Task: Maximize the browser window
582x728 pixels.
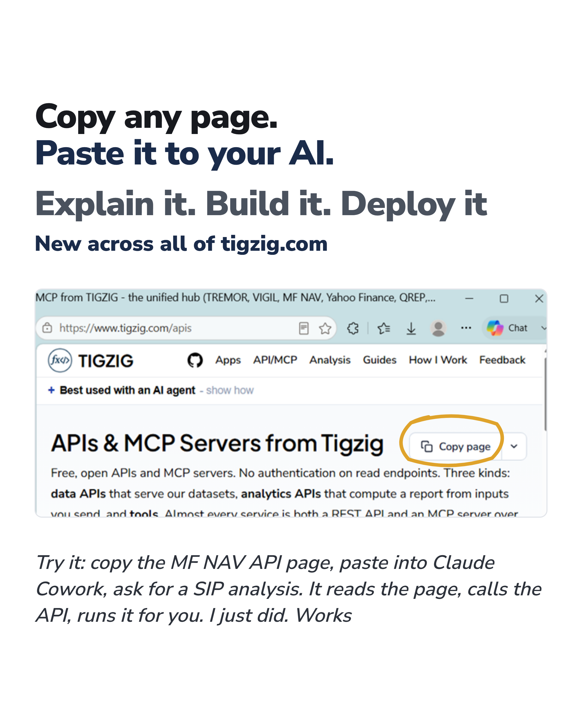Action: 504,298
